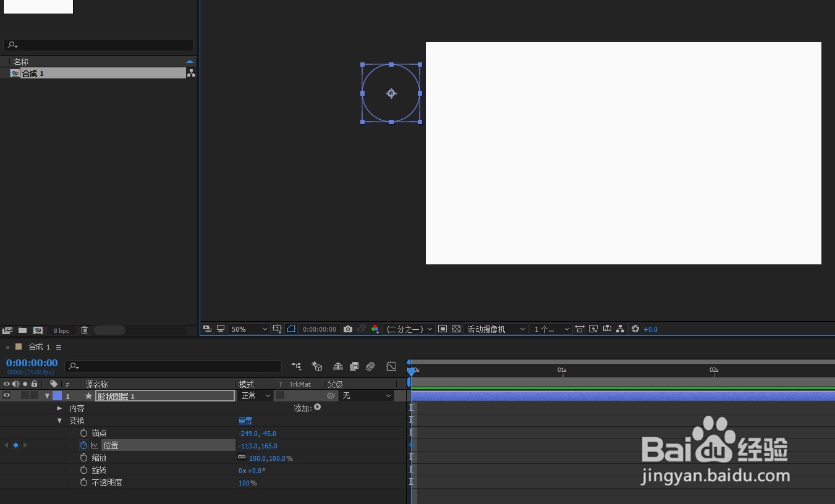Click the 位置 keyframe navigator diamond
This screenshot has height=504, width=835.
click(15, 445)
